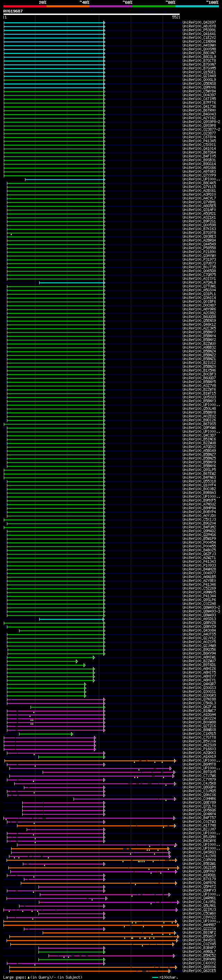
Task: Open hit UniRef100_Q9S9P8-2
Action: tap(201, 122)
